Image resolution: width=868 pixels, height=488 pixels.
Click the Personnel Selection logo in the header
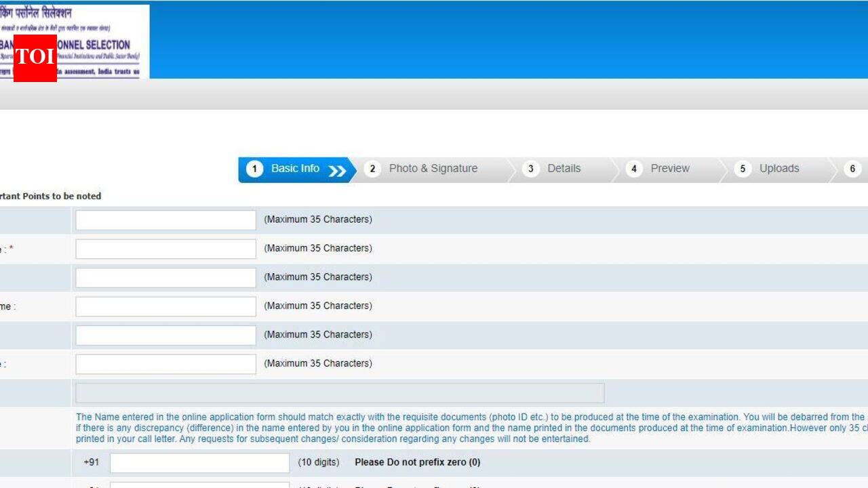pos(75,42)
